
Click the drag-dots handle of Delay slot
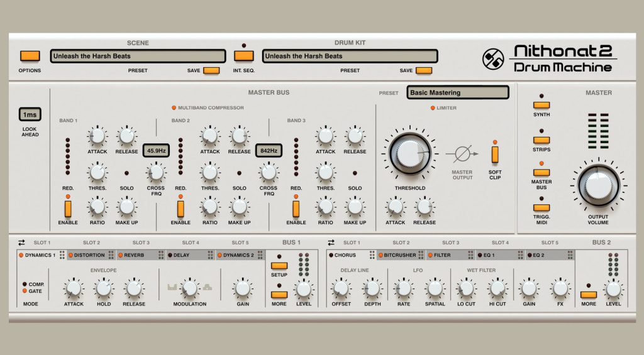(x=210, y=255)
